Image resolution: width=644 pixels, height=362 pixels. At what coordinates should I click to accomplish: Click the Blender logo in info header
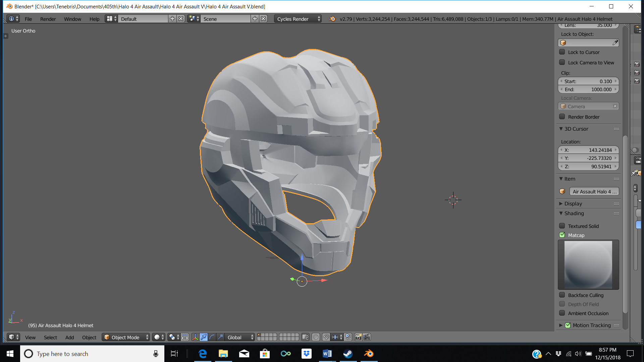point(332,19)
